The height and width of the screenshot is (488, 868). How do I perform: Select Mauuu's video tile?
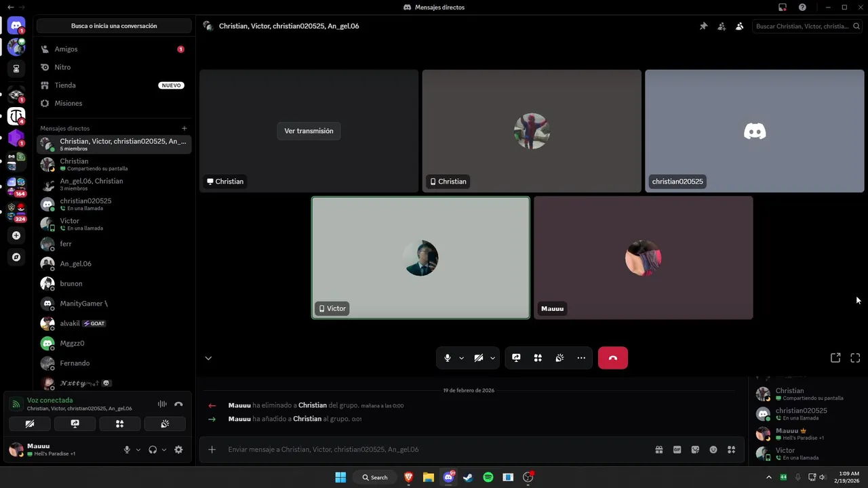click(x=644, y=258)
